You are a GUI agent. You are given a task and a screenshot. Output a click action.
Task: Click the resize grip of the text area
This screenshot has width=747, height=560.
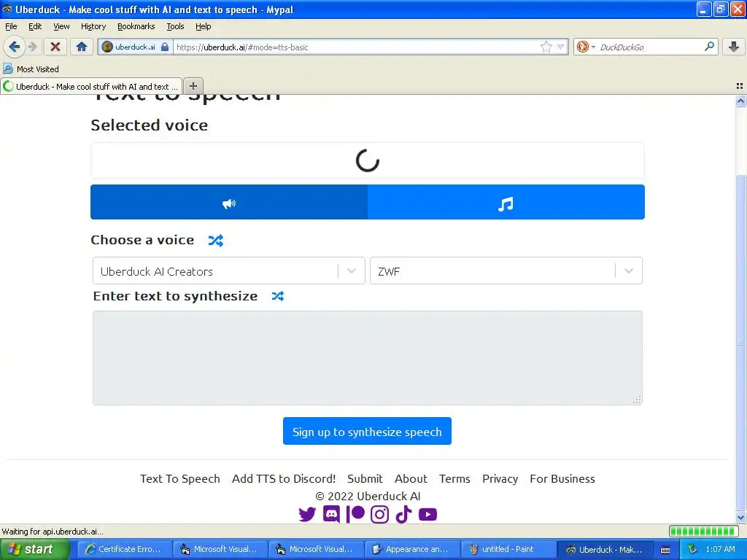pos(637,400)
